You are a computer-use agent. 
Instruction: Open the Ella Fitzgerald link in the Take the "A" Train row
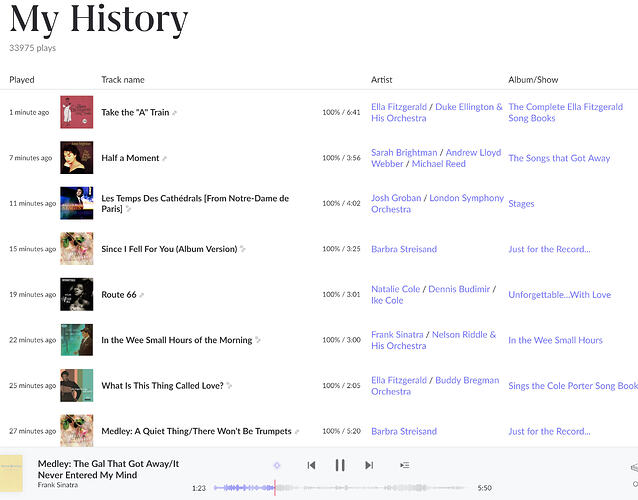point(399,107)
